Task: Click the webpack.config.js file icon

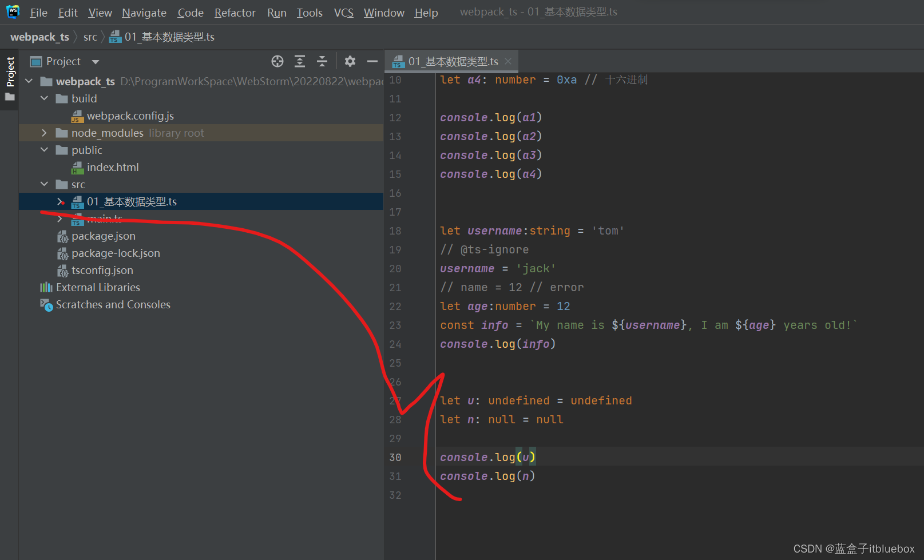Action: coord(77,116)
